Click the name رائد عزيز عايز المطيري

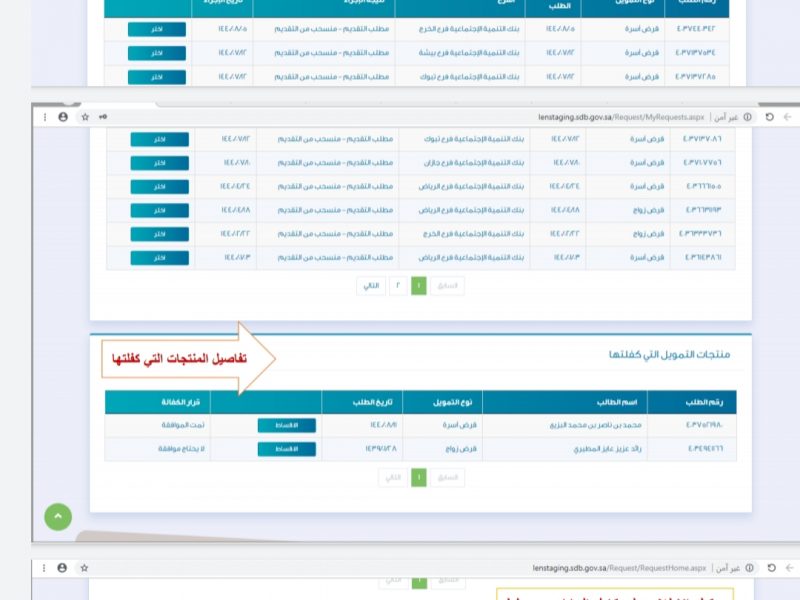click(x=607, y=449)
